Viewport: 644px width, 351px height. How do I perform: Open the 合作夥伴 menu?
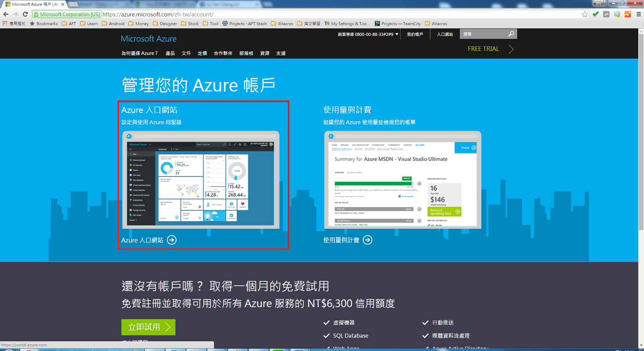click(x=223, y=53)
